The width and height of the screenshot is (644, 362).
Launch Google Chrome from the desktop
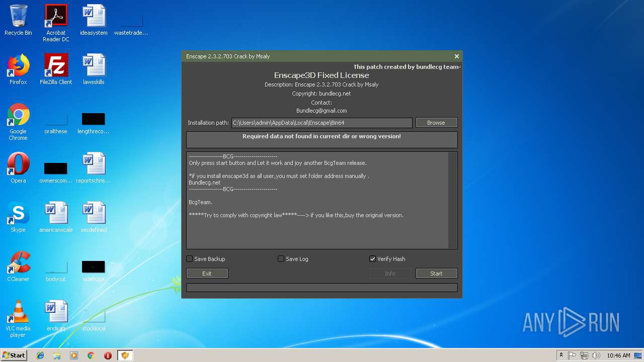coord(18,122)
